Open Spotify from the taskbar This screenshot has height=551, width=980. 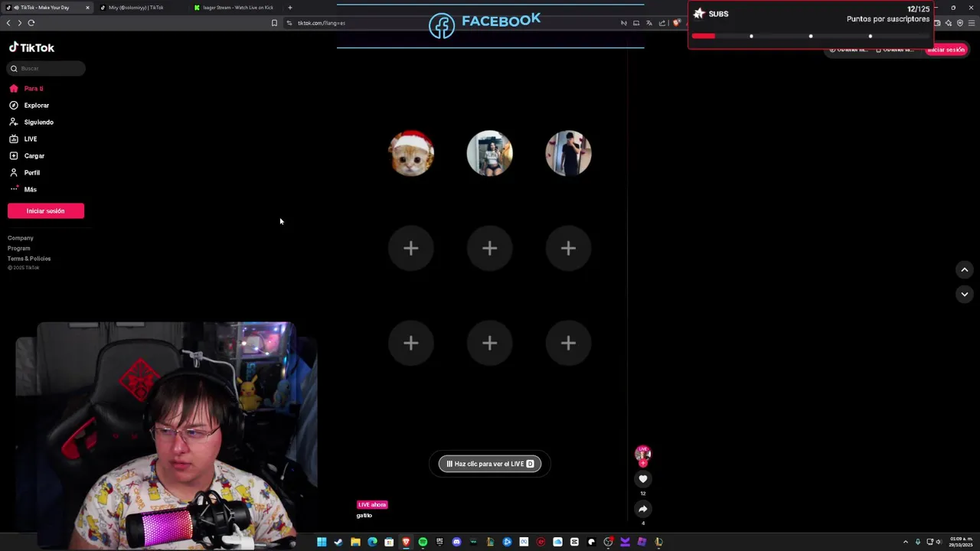(423, 542)
